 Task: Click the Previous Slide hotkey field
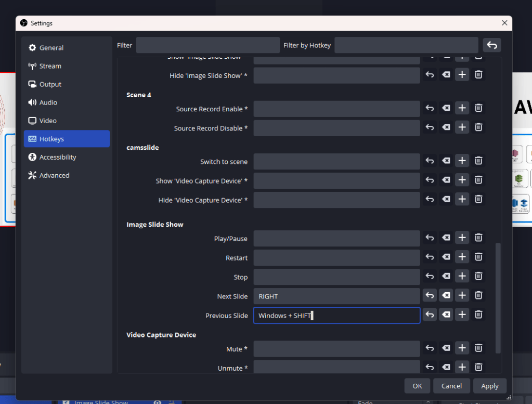(336, 316)
